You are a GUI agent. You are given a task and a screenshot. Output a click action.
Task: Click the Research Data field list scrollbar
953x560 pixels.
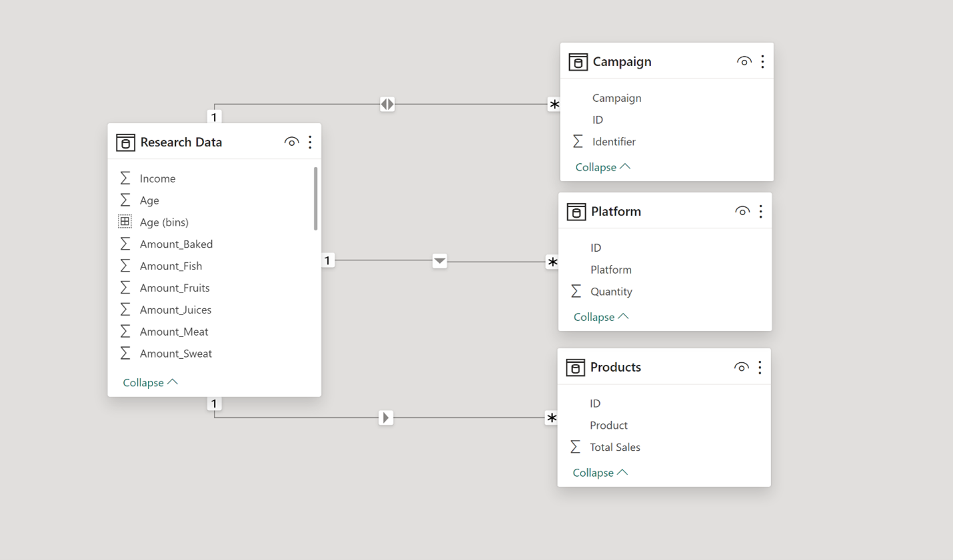pos(315,198)
